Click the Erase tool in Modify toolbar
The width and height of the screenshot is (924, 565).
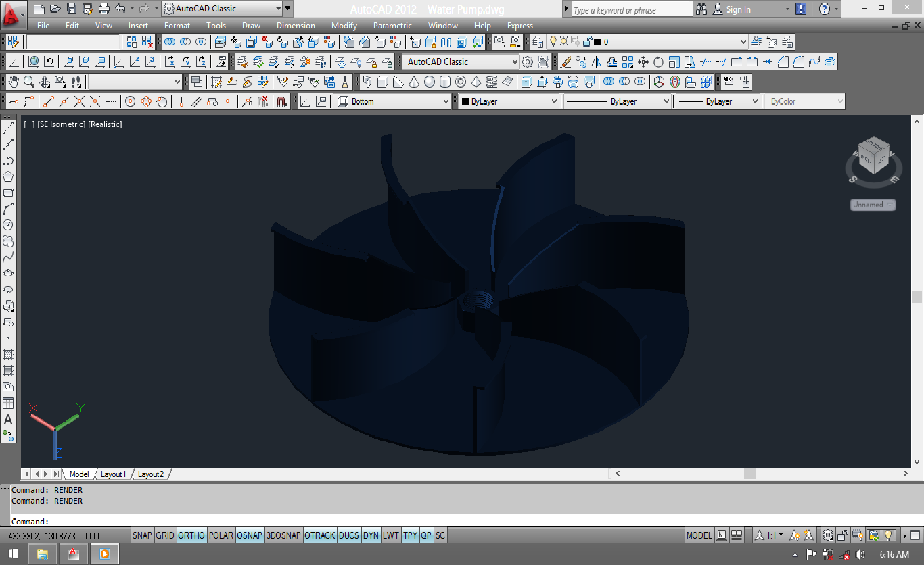click(x=566, y=62)
